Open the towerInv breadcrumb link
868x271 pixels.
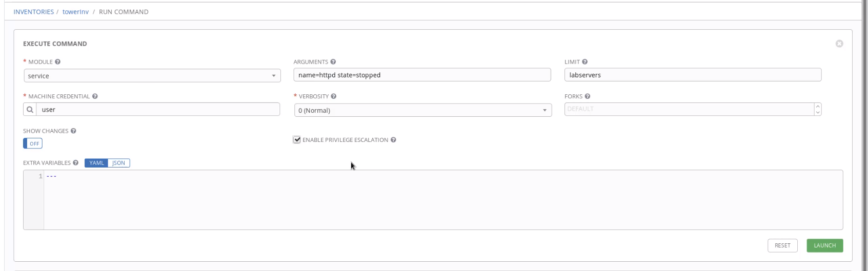pos(75,12)
